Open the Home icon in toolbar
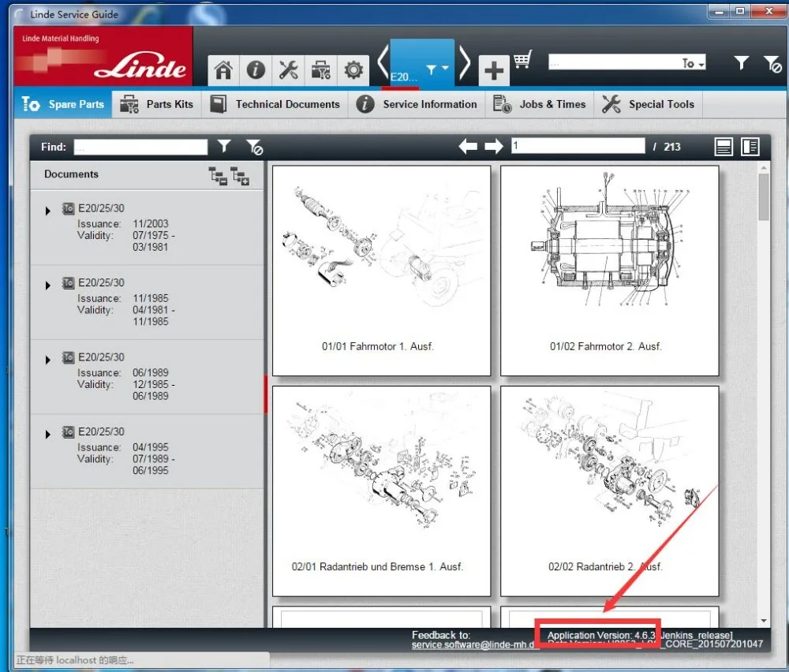 223,70
